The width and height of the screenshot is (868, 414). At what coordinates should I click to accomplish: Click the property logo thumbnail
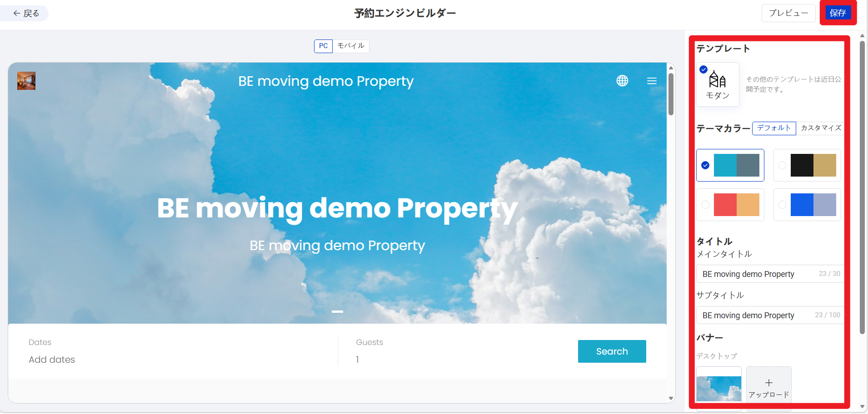point(26,81)
